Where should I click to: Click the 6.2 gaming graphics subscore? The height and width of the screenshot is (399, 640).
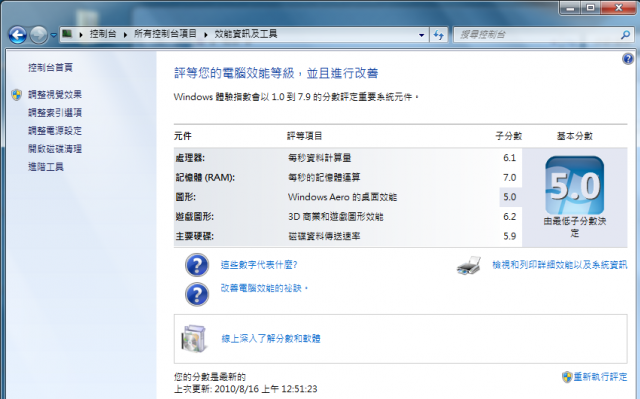click(x=509, y=217)
